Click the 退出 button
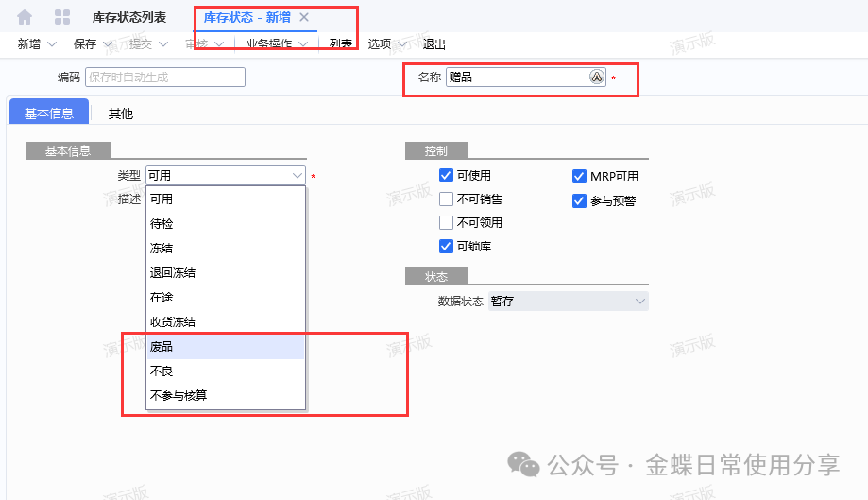868x500 pixels. tap(434, 44)
